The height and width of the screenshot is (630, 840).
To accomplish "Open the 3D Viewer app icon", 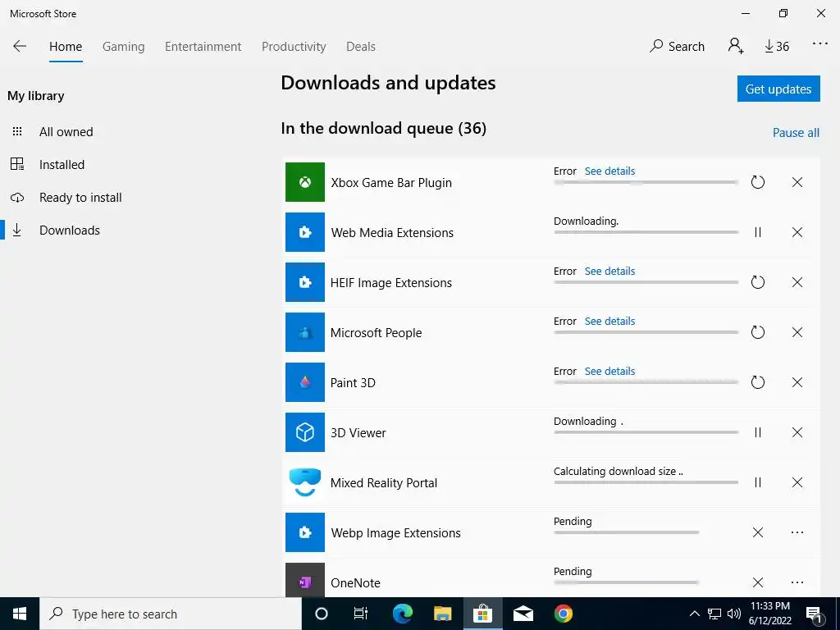I will [305, 432].
